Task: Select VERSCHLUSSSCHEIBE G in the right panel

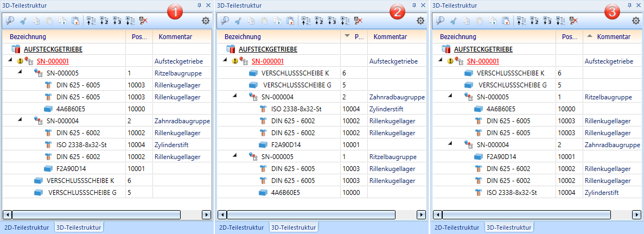Action: click(x=513, y=85)
